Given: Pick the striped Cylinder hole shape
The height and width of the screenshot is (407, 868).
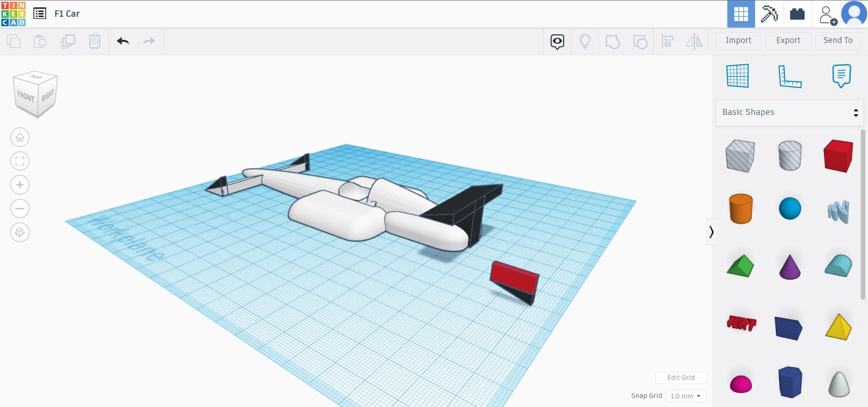Looking at the screenshot, I should pyautogui.click(x=790, y=156).
